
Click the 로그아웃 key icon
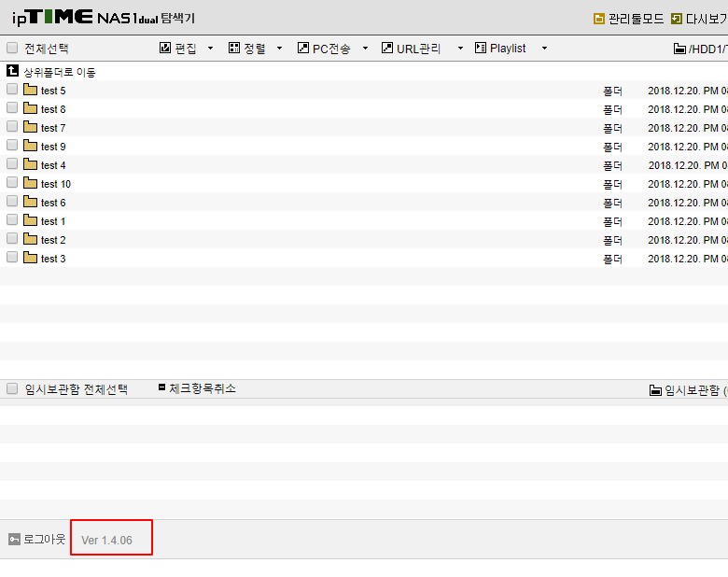[x=14, y=540]
